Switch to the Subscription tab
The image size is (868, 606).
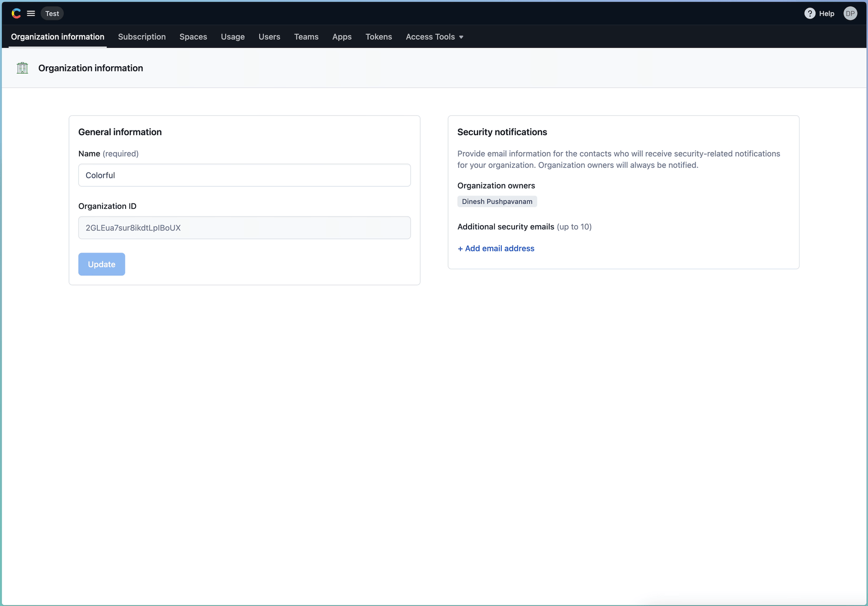(x=142, y=37)
